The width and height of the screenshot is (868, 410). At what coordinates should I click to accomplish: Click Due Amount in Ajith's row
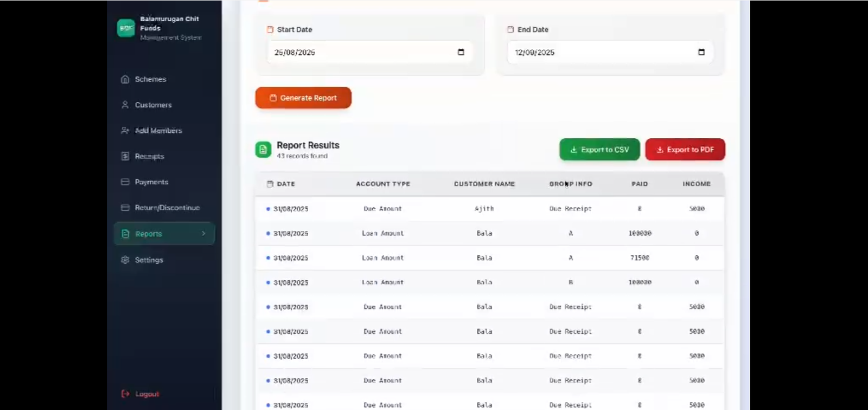click(x=383, y=209)
